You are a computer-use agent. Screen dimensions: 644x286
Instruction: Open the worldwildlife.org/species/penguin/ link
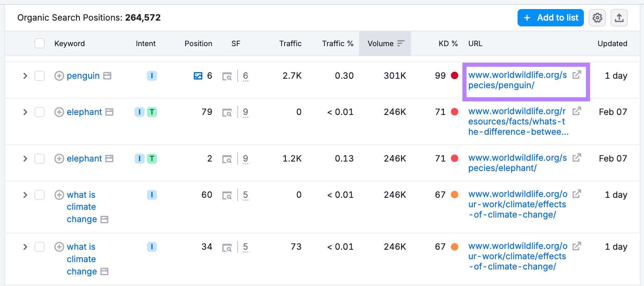518,80
